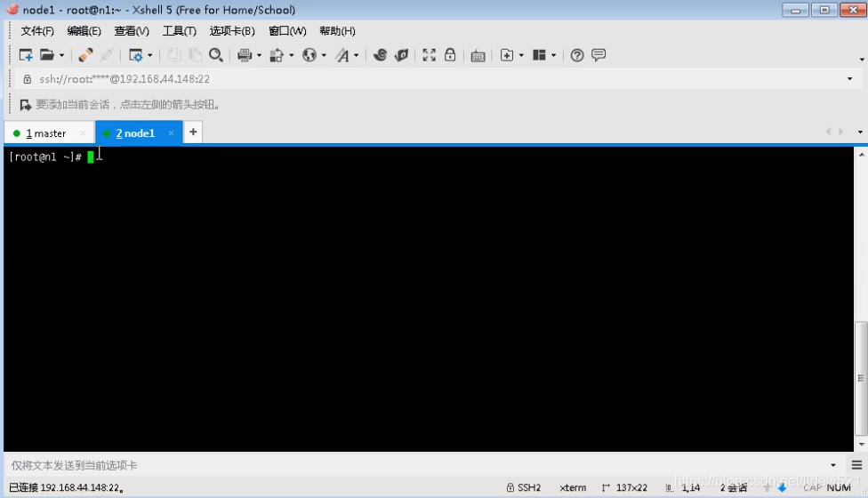Expand the Color scheme dropdown arrow
868x498 pixels.
point(291,55)
